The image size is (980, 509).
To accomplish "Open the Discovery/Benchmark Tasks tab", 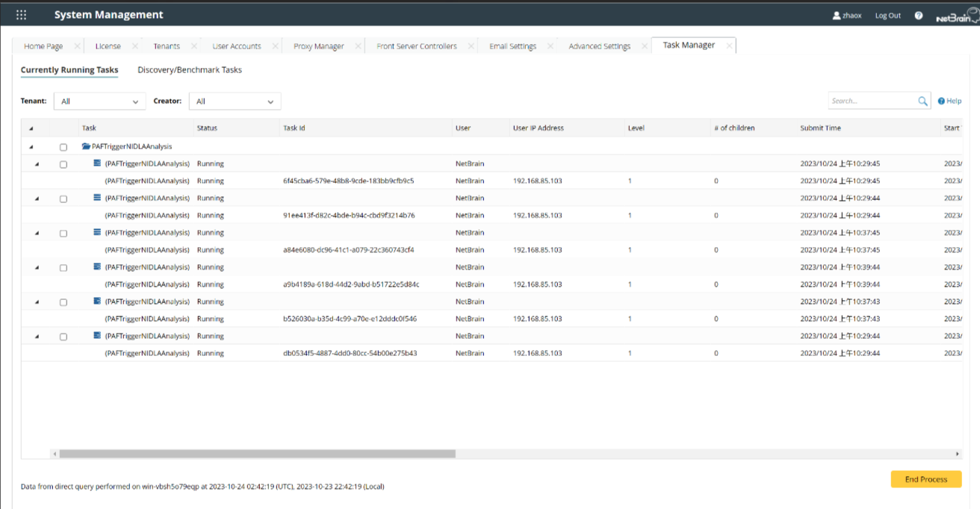I will (190, 70).
